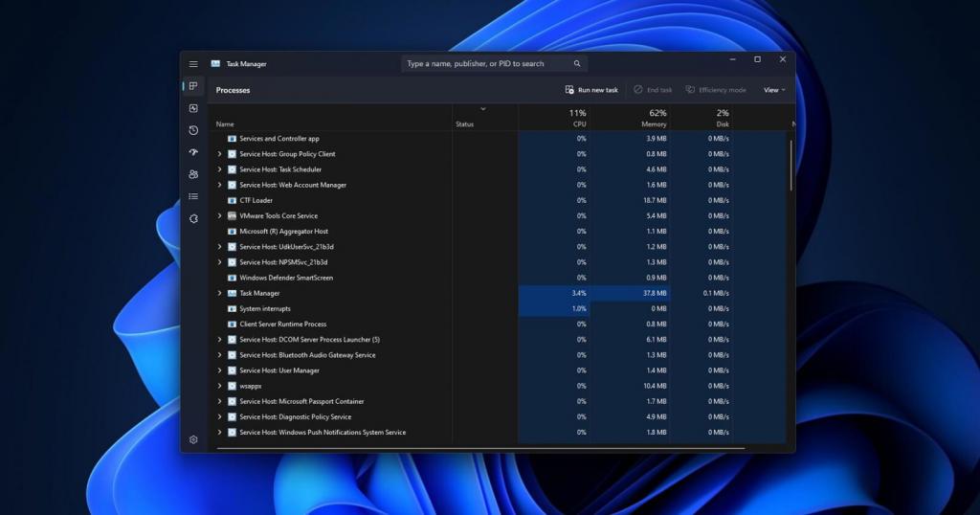Expand the VMware Tools Core Service row
Viewport: 980px width, 515px height.
[x=219, y=216]
